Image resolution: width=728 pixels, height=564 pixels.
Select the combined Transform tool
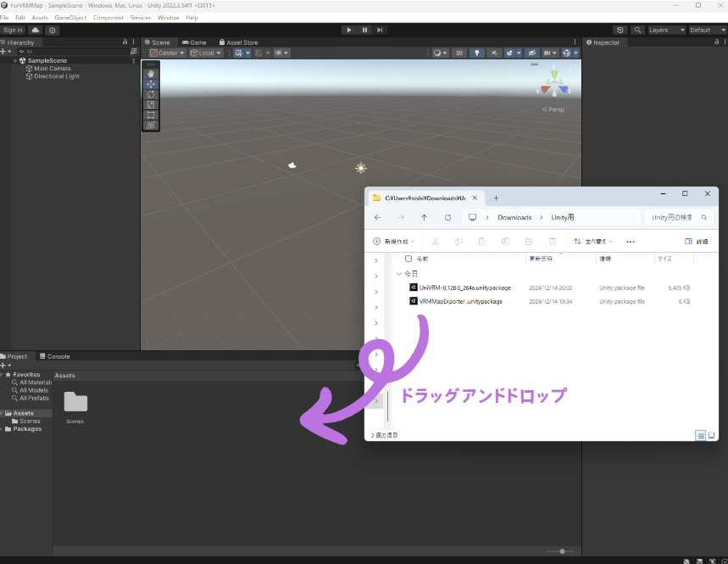[150, 125]
